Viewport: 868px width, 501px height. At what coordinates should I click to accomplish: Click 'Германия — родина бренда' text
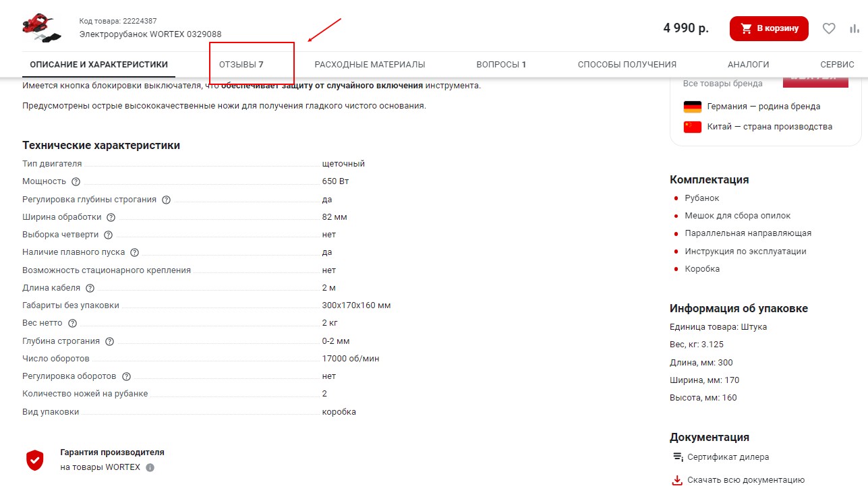(763, 107)
